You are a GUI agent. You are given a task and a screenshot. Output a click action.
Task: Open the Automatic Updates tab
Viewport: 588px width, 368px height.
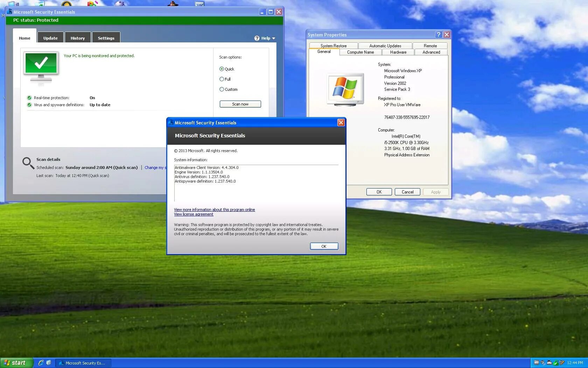385,46
